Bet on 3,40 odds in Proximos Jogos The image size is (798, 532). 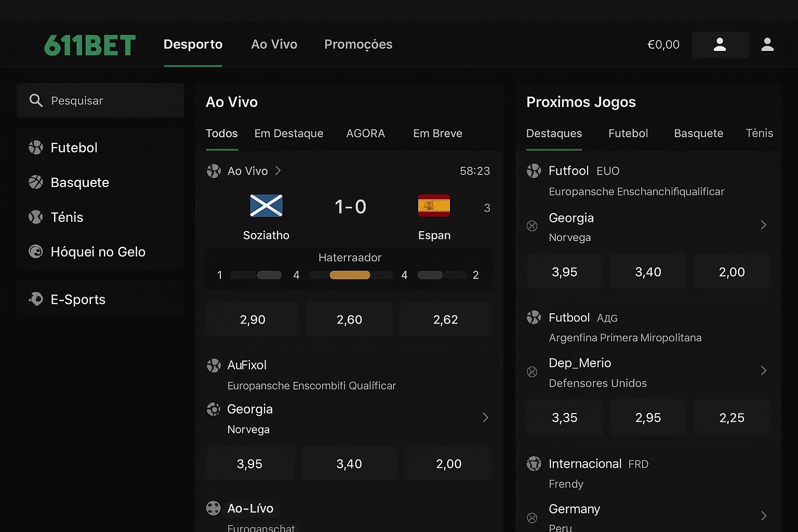tap(648, 272)
